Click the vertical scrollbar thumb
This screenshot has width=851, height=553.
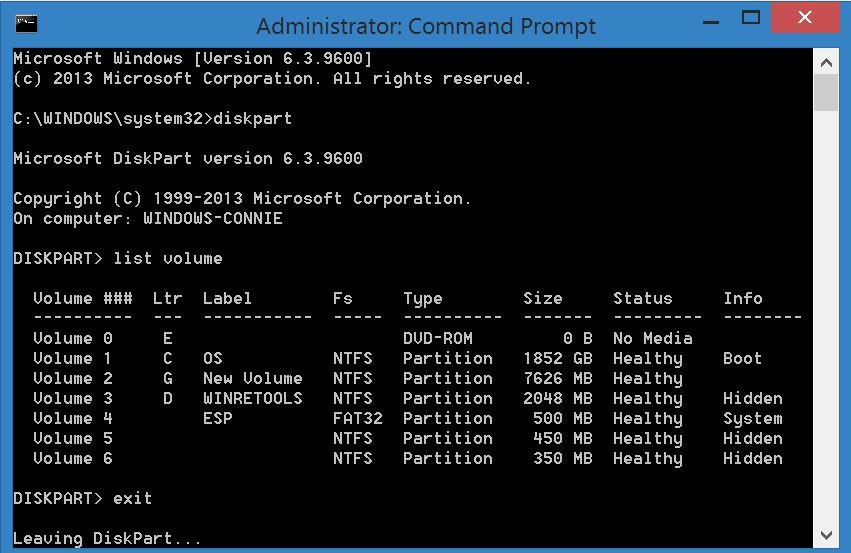[x=826, y=92]
